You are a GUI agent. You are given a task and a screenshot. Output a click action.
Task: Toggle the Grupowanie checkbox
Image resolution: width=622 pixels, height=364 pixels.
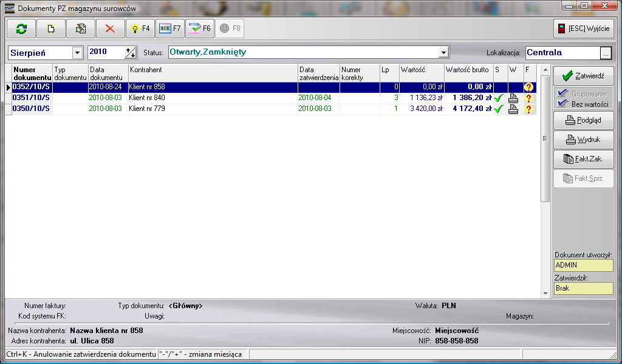pyautogui.click(x=562, y=94)
